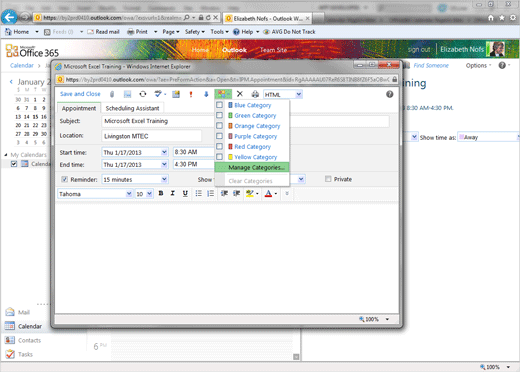Screen dimensions: 520x372
Task: Set high importance with red exclamation
Action: tap(191, 94)
